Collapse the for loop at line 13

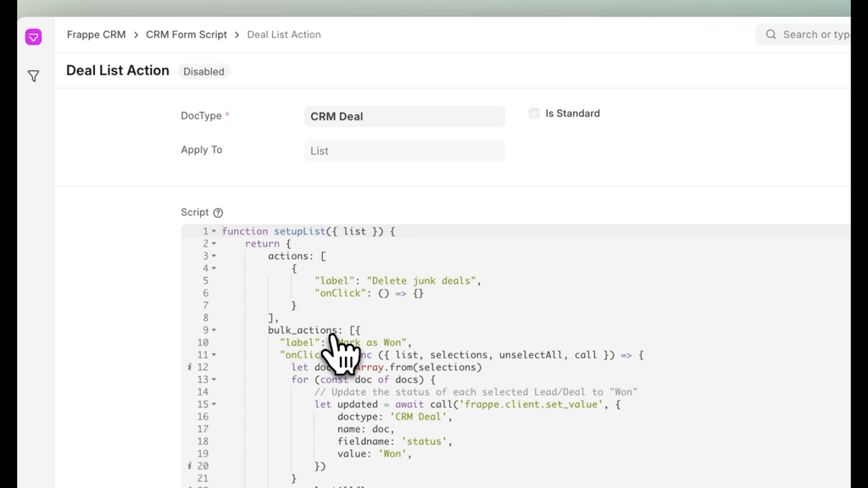click(x=214, y=380)
